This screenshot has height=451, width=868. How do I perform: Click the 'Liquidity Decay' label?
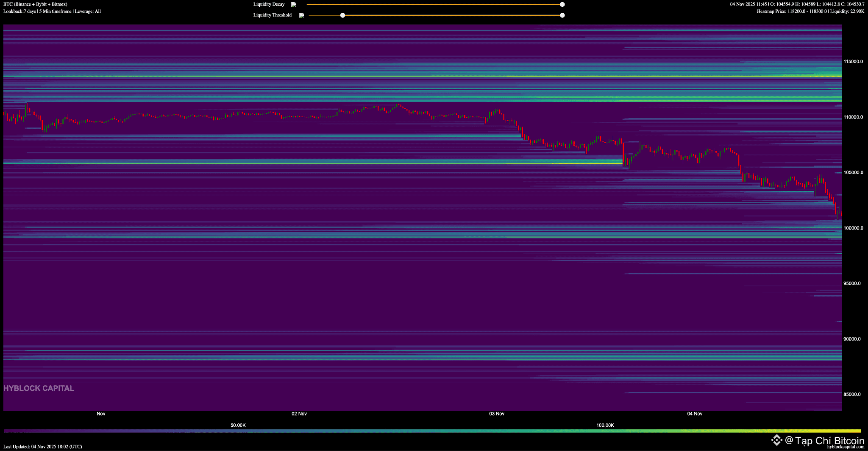click(x=269, y=4)
